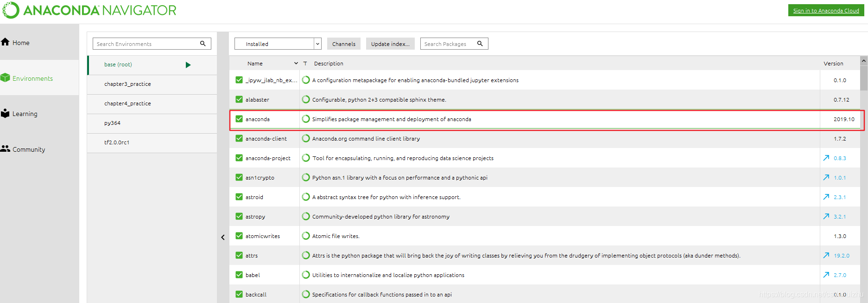This screenshot has width=868, height=303.
Task: Toggle the astroid checkbox
Action: click(x=239, y=197)
